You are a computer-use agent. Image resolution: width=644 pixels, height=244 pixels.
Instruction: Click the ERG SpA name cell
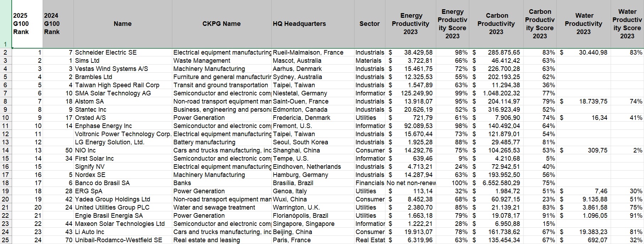point(123,191)
